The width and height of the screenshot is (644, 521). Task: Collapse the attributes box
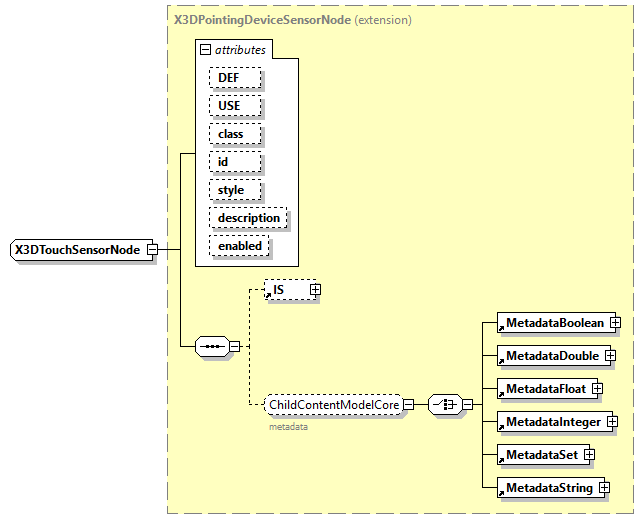click(205, 50)
